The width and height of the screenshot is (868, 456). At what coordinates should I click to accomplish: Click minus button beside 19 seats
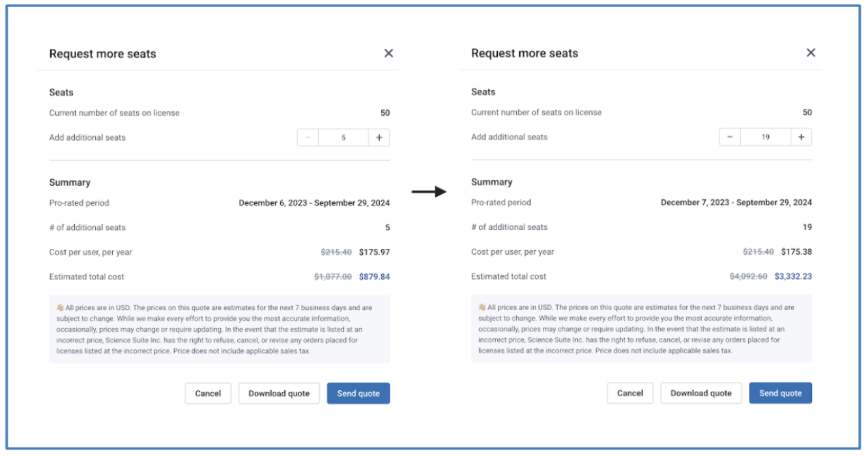pos(730,137)
